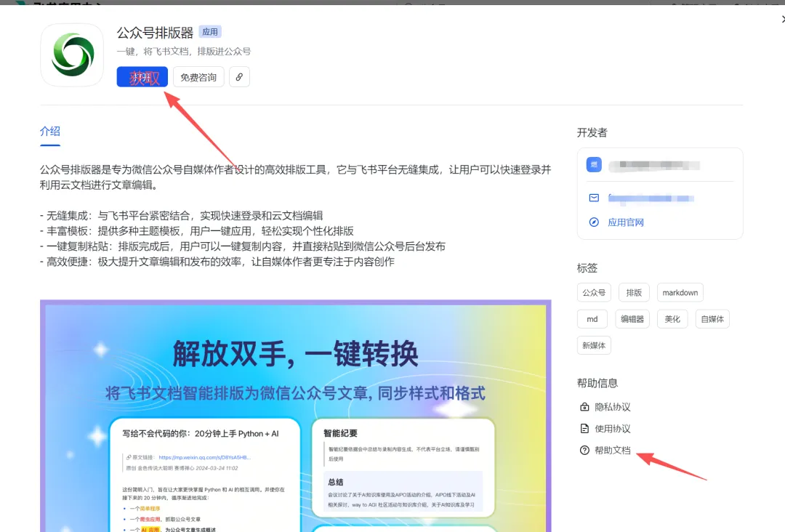Click the question-mark icon by 帮助文档
The width and height of the screenshot is (785, 532).
584,450
